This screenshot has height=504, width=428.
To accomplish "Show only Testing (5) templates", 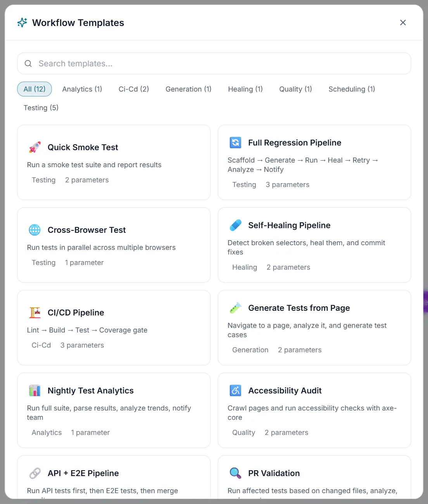I will 41,108.
